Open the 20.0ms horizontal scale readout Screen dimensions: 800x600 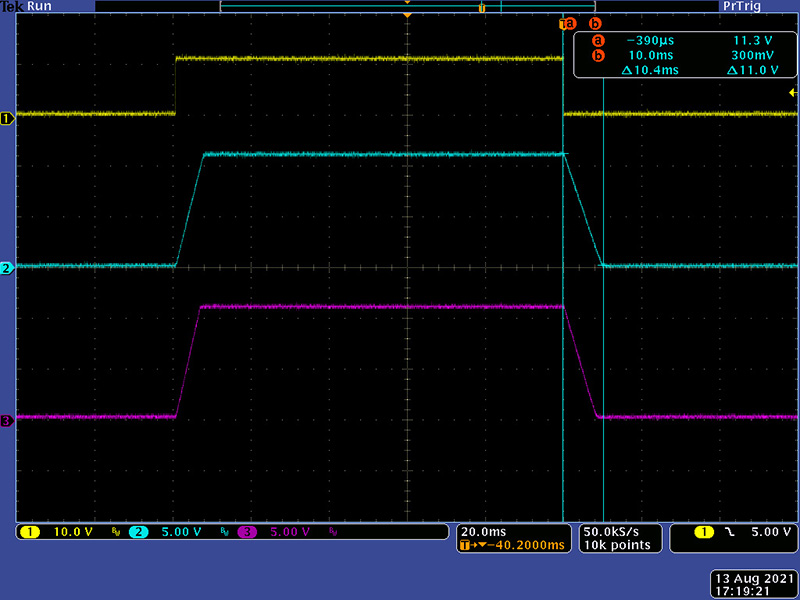485,531
